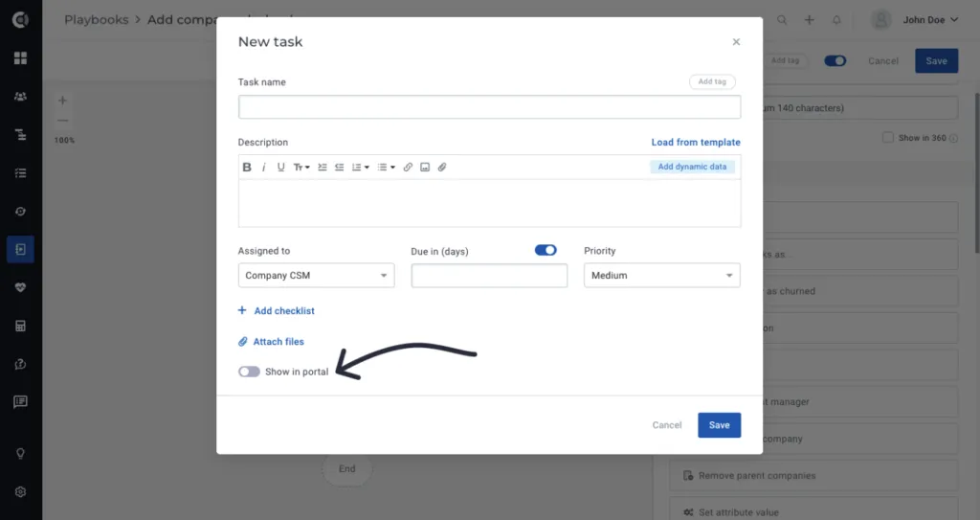Click Load from template link
The image size is (980, 520).
696,142
